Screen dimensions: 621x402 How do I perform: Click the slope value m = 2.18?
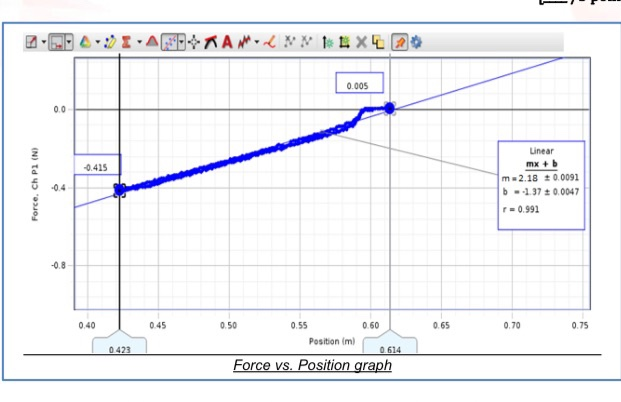tap(540, 178)
